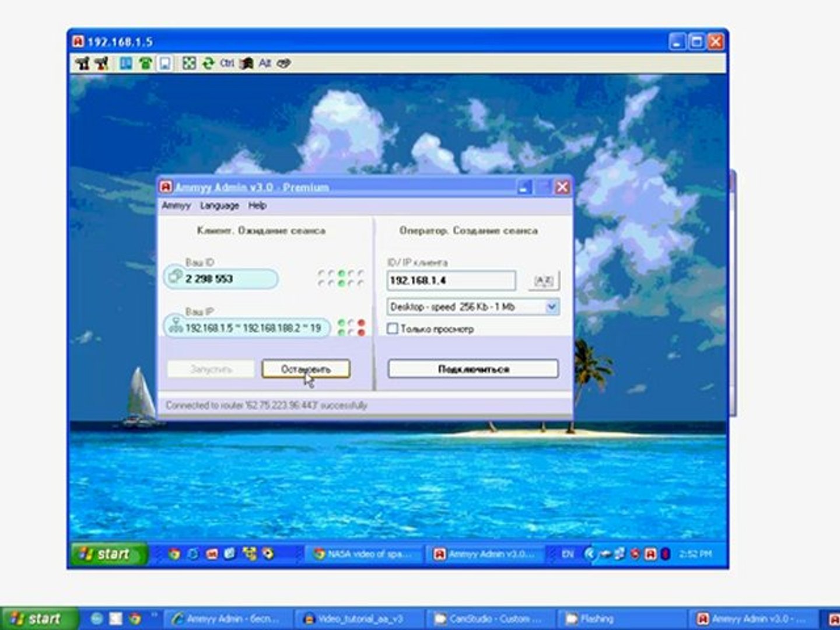
Task: Toggle full screen mode icon with four arrows
Action: point(189,63)
